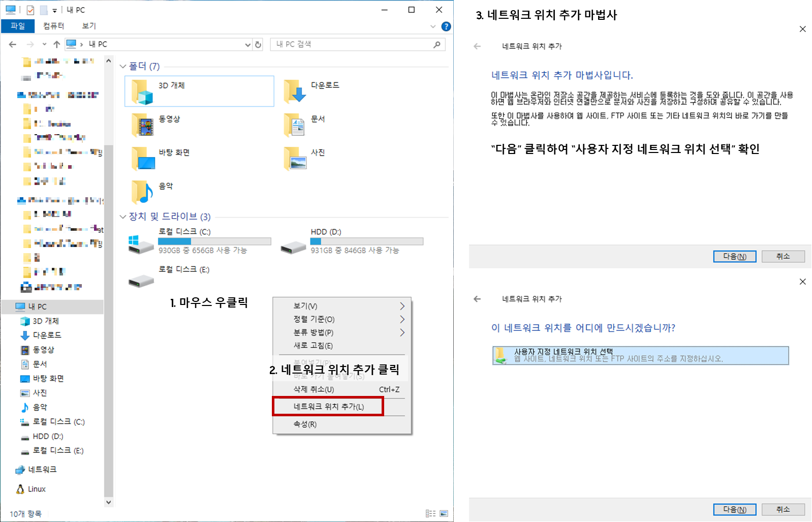
Task: Open the 문서 folder icon in main pane
Action: [x=295, y=125]
